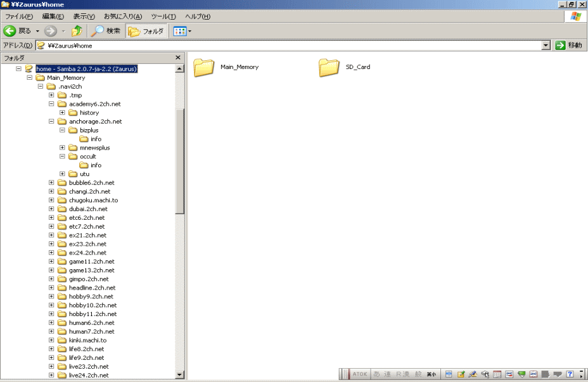Select the kinki.machi.to folder
The width and height of the screenshot is (588, 382).
click(87, 340)
